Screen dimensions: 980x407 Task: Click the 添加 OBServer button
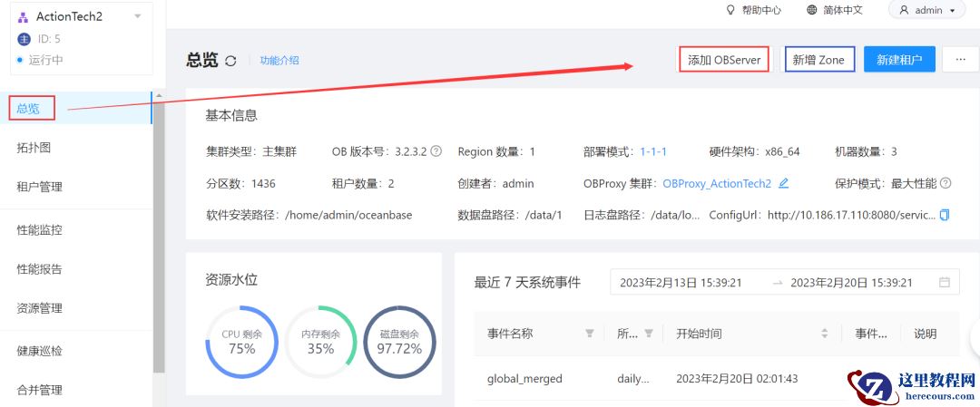pyautogui.click(x=724, y=60)
